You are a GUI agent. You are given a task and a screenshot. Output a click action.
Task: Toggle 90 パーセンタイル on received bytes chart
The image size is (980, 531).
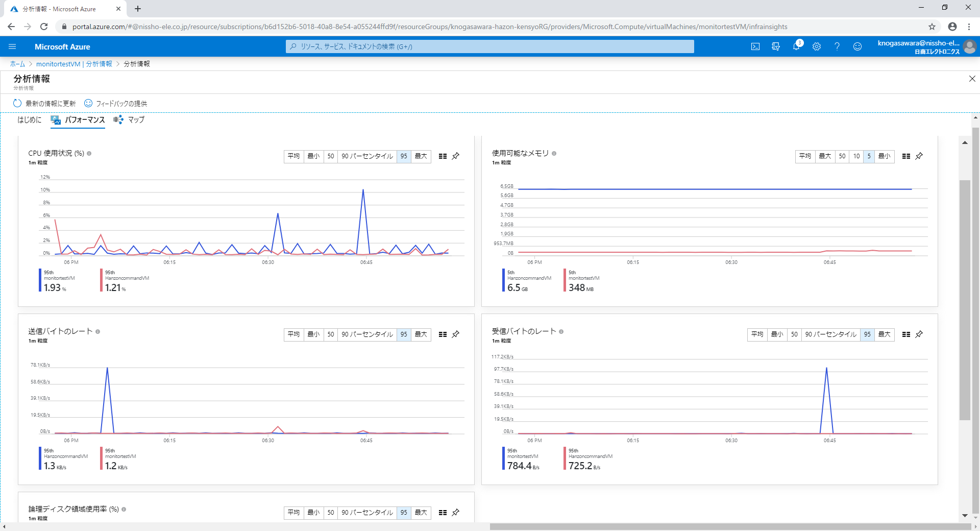pos(830,334)
